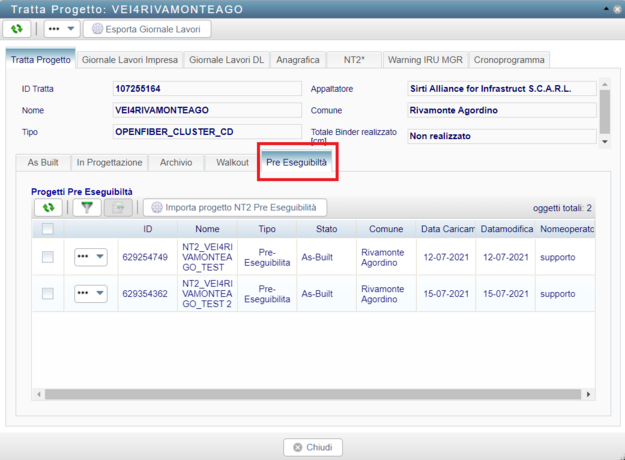This screenshot has height=460, width=625.
Task: Close the Tratta Progetto window with X
Action: point(617,10)
